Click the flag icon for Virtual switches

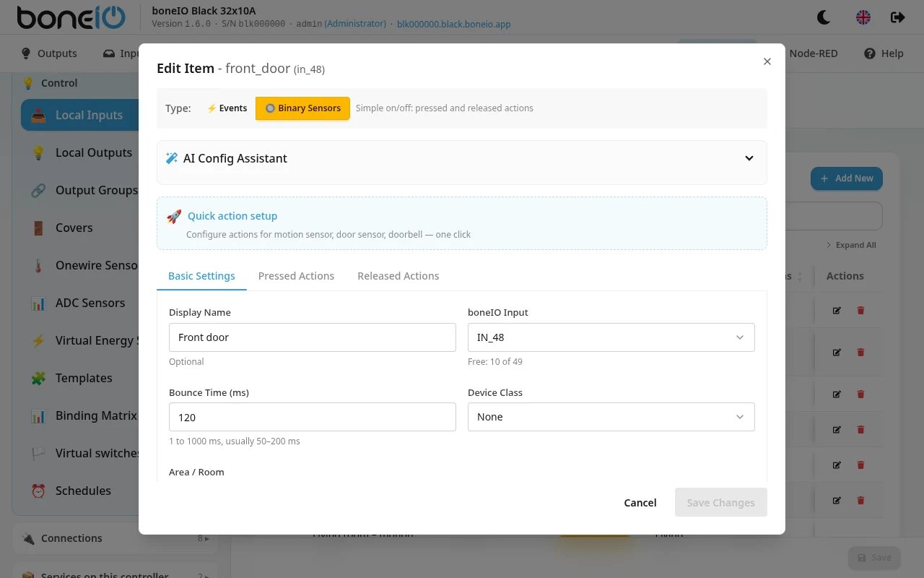38,453
